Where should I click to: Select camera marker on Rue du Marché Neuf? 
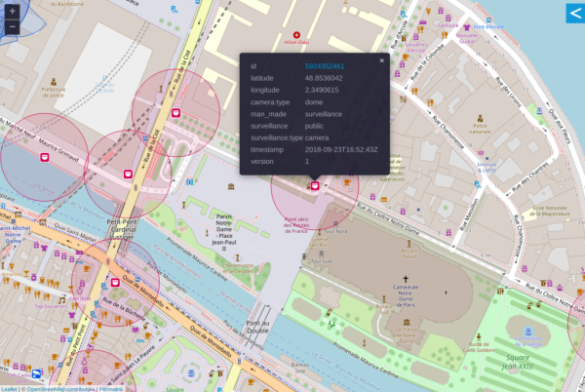pyautogui.click(x=45, y=157)
